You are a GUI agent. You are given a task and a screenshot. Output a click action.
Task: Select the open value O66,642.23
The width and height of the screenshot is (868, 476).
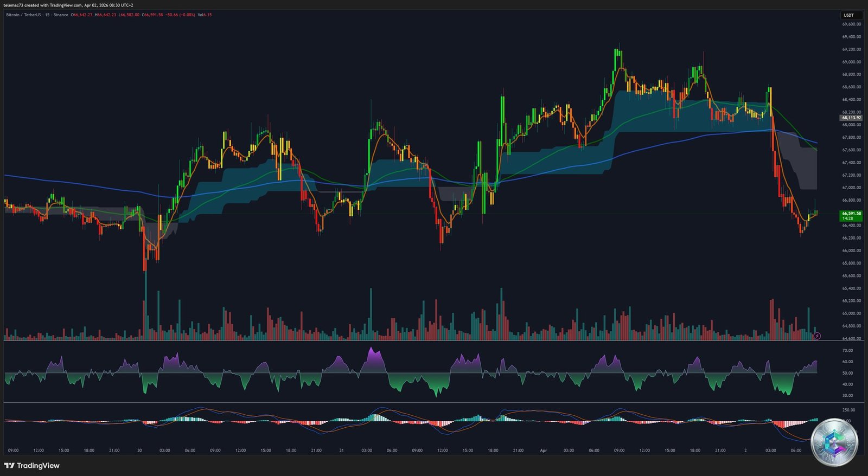81,15
